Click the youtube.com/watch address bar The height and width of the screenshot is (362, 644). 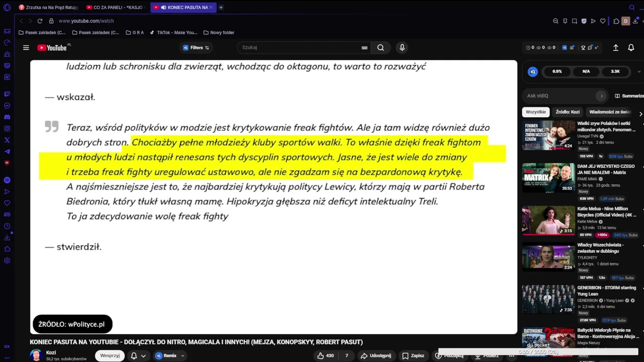tap(86, 21)
